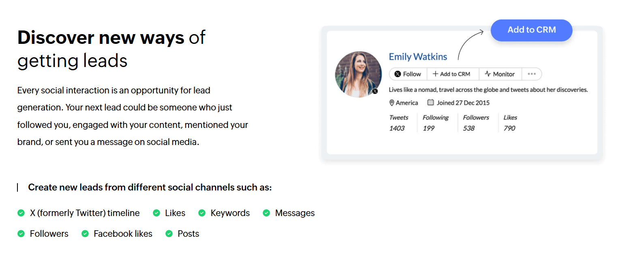
Task: Click the calendar icon beside Joined date
Action: (431, 103)
